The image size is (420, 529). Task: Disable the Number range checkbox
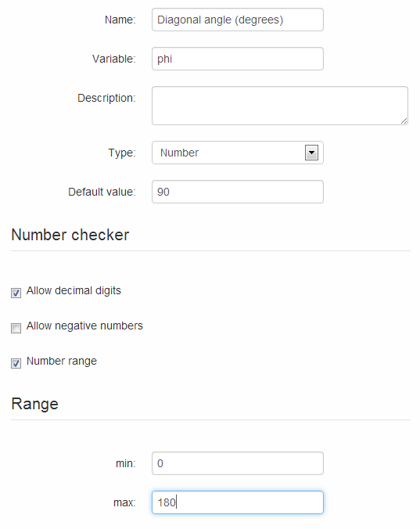(x=16, y=363)
